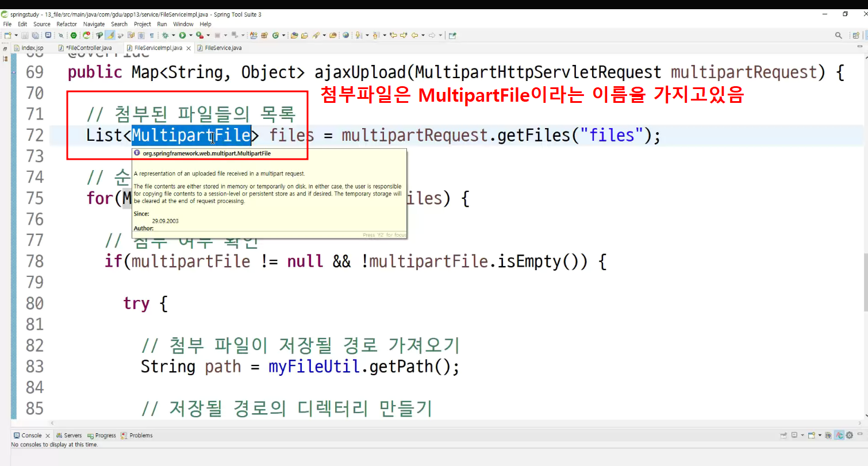The width and height of the screenshot is (868, 466).
Task: Close the FileServiceImpl.java tab
Action: [189, 48]
